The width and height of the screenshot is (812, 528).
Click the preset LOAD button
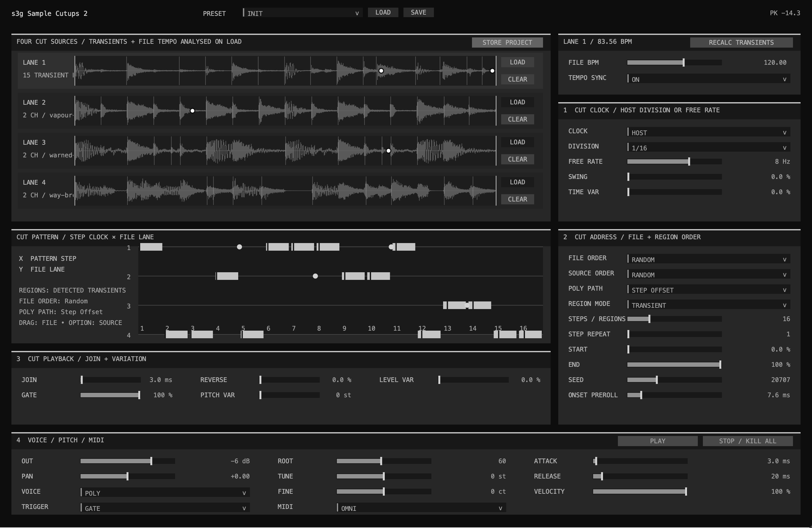pos(383,12)
